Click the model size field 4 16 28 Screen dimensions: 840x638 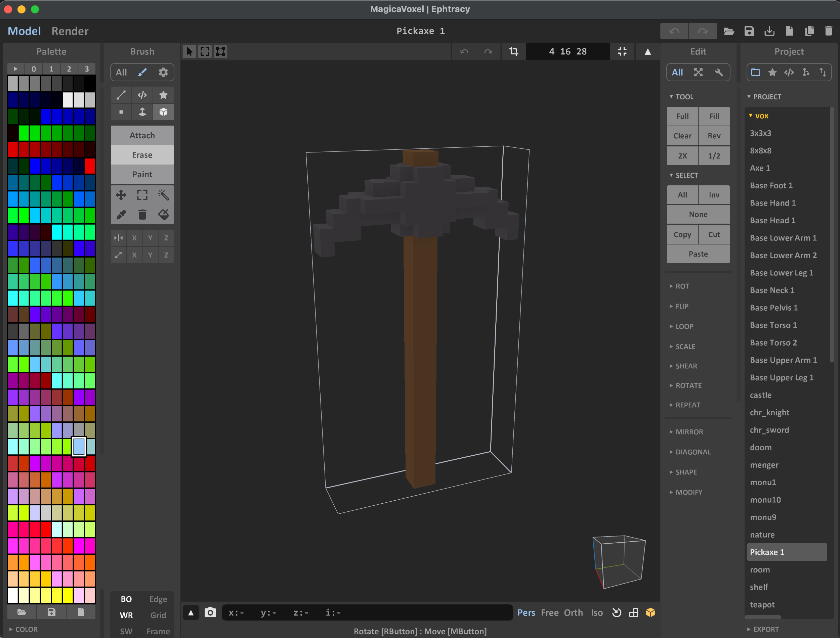point(568,51)
